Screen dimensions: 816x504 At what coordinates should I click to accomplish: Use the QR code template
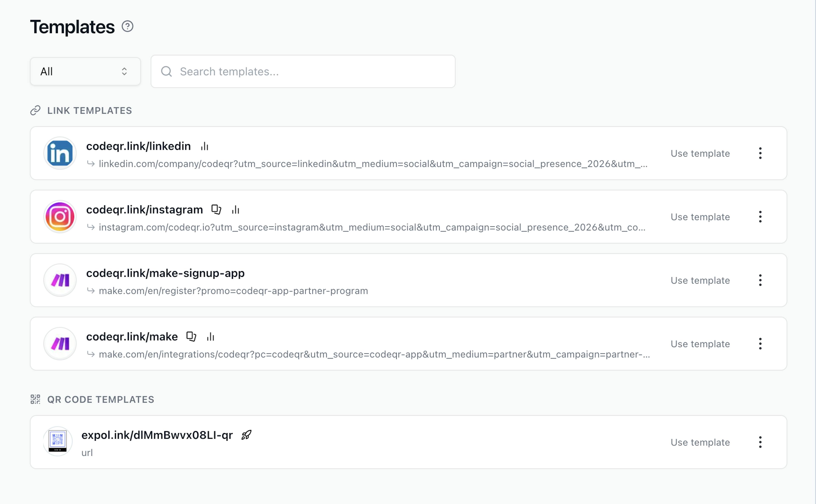click(700, 442)
